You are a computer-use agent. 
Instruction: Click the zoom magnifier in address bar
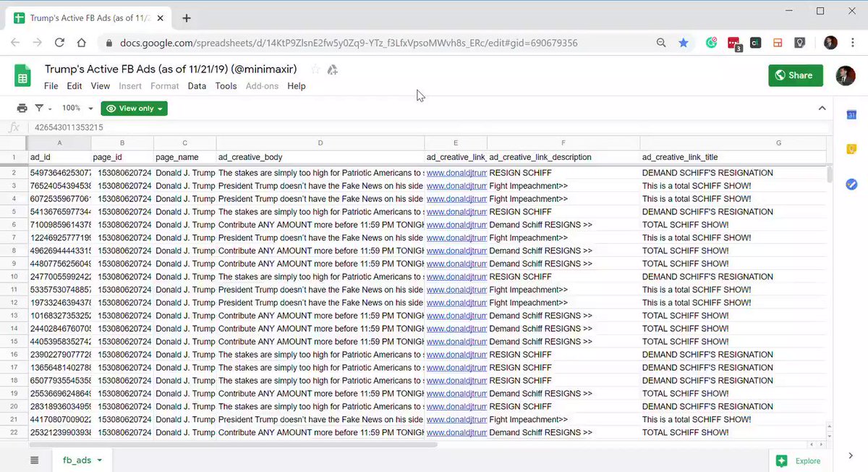(x=661, y=43)
